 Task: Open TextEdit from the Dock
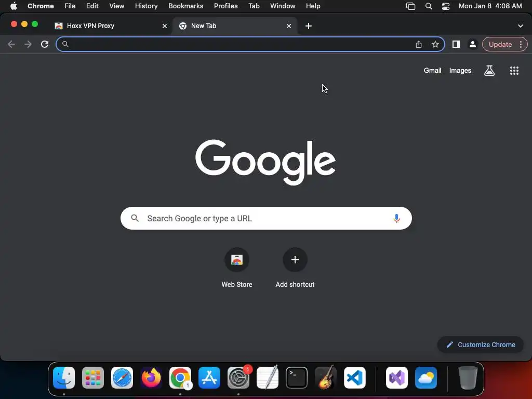(268, 378)
